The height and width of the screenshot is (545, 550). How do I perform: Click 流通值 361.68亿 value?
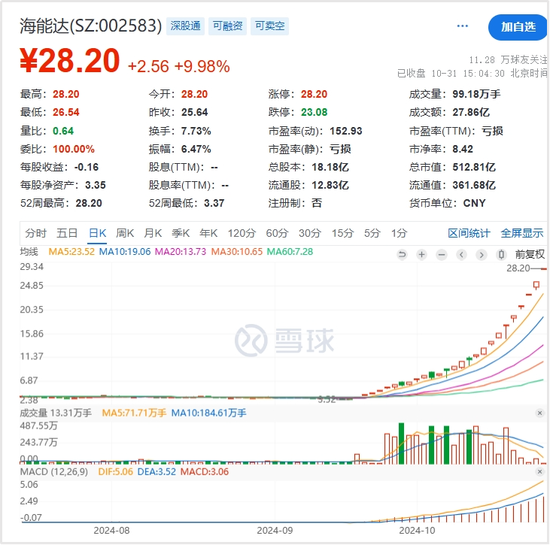pos(474,185)
